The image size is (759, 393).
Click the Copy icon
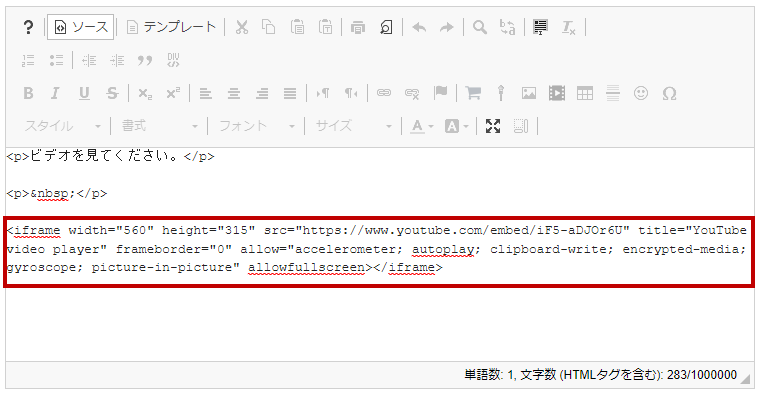(x=269, y=27)
